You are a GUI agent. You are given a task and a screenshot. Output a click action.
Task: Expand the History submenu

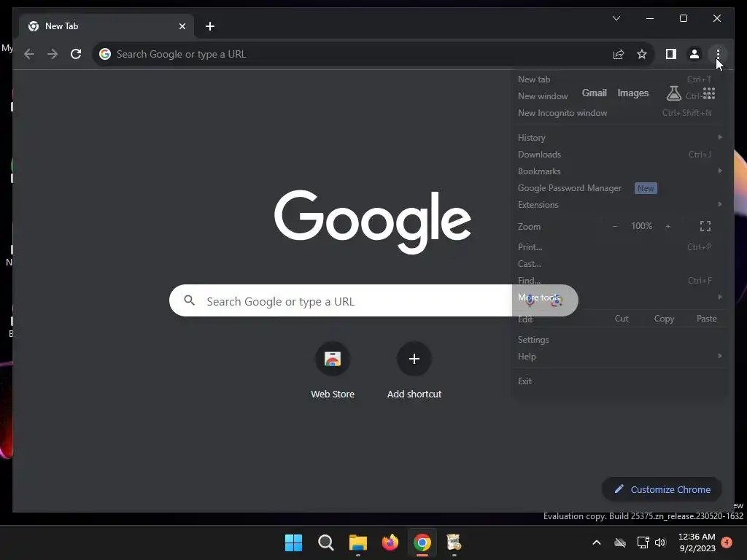[619, 138]
